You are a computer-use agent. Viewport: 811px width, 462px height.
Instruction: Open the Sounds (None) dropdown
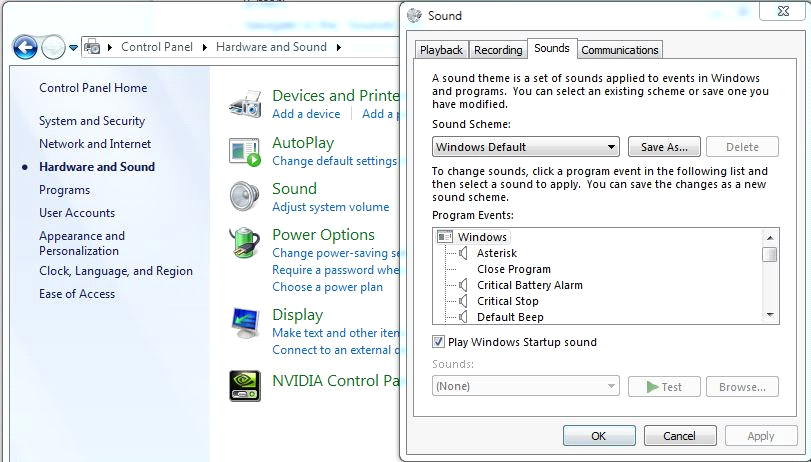pos(525,386)
